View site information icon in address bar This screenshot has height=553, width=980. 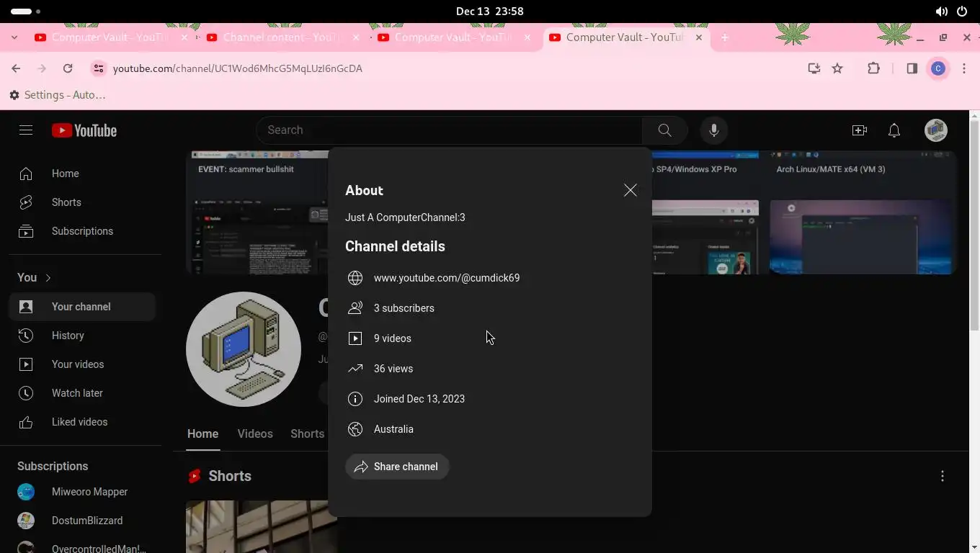(99, 68)
